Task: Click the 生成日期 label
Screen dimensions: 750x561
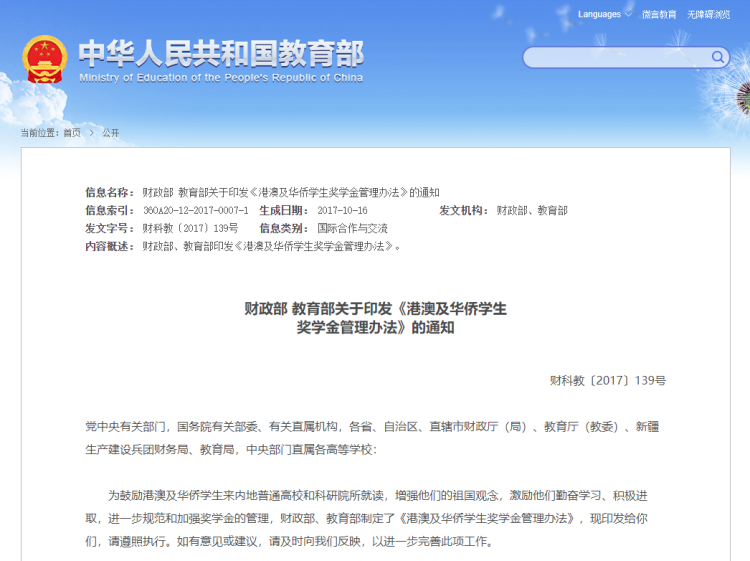Action: (x=284, y=210)
